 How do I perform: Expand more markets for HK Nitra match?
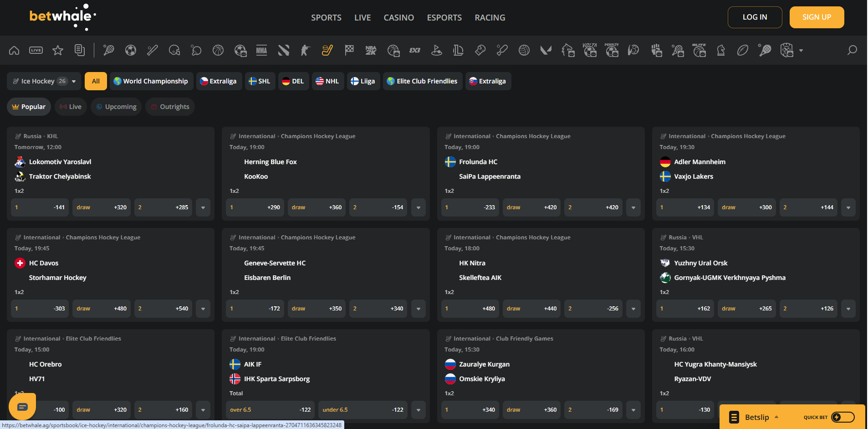(633, 309)
